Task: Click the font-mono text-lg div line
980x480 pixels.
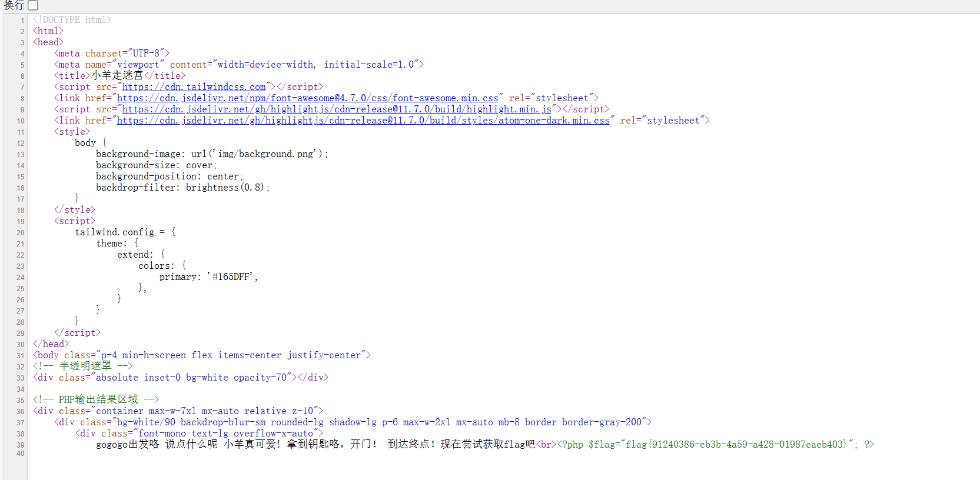Action: [199, 434]
